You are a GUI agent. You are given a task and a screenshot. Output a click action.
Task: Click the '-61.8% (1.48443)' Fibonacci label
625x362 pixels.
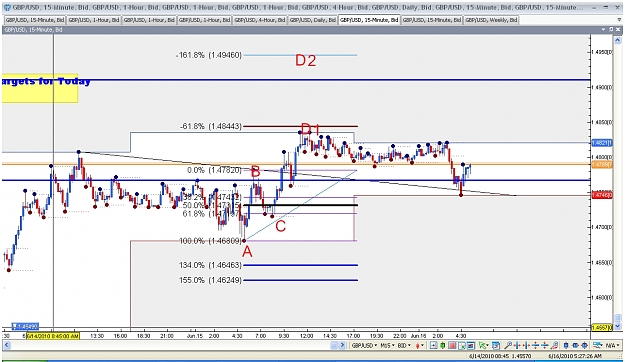pyautogui.click(x=210, y=126)
